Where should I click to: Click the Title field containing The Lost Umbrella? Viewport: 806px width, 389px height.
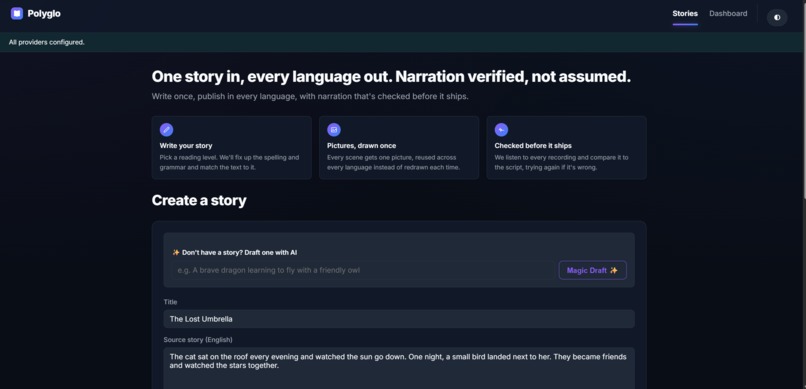[x=399, y=319]
